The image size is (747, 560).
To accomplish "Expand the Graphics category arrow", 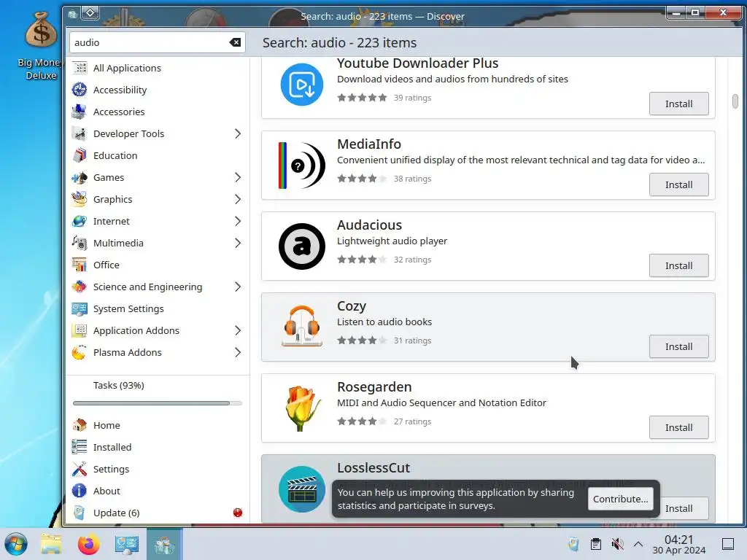I will click(x=238, y=200).
